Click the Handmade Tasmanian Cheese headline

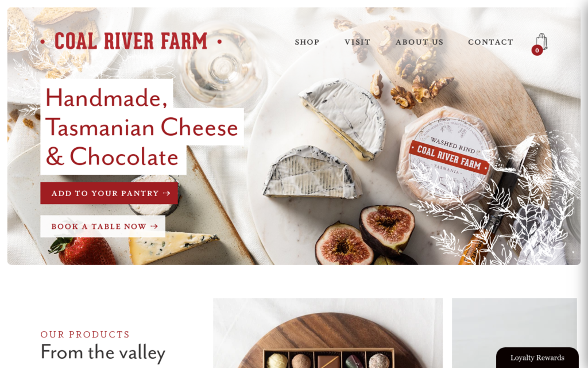point(142,127)
